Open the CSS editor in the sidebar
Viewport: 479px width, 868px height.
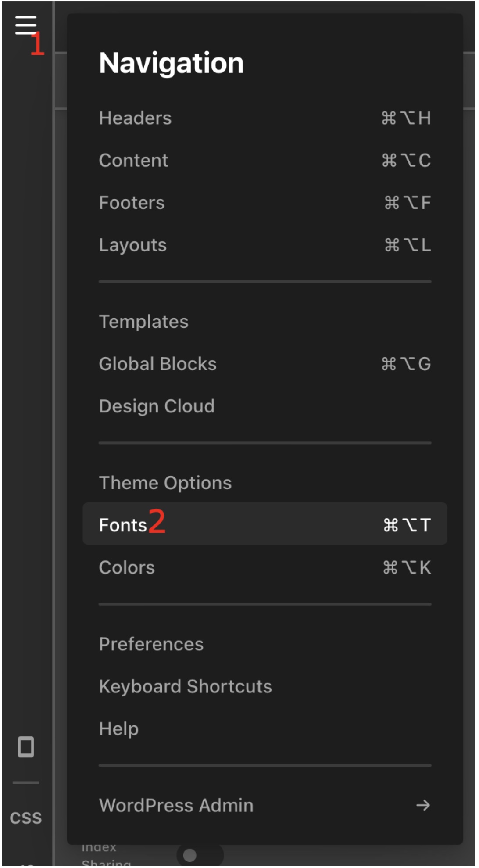tap(26, 818)
